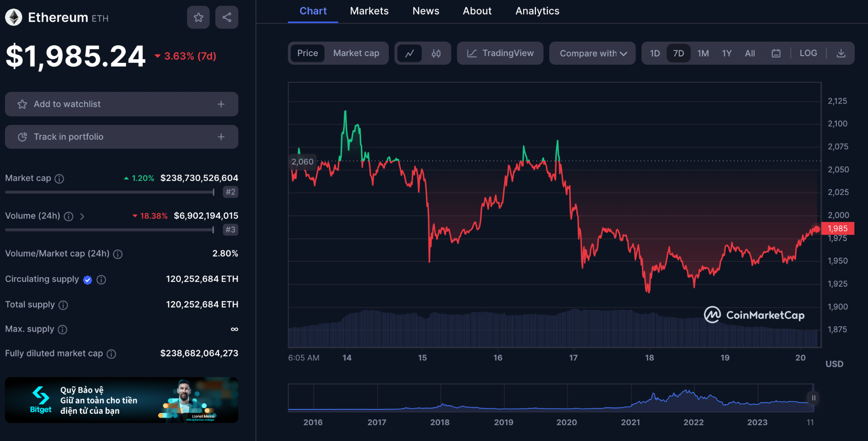Click Circulating supply verified badge

click(88, 280)
